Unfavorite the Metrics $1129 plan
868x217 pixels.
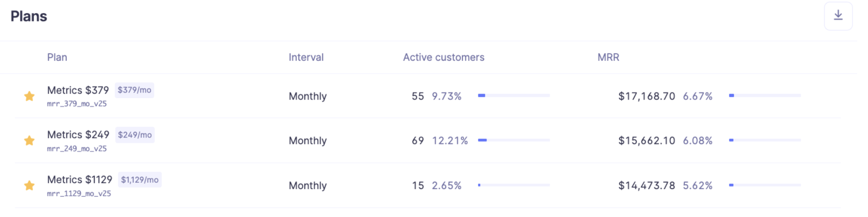pyautogui.click(x=29, y=185)
